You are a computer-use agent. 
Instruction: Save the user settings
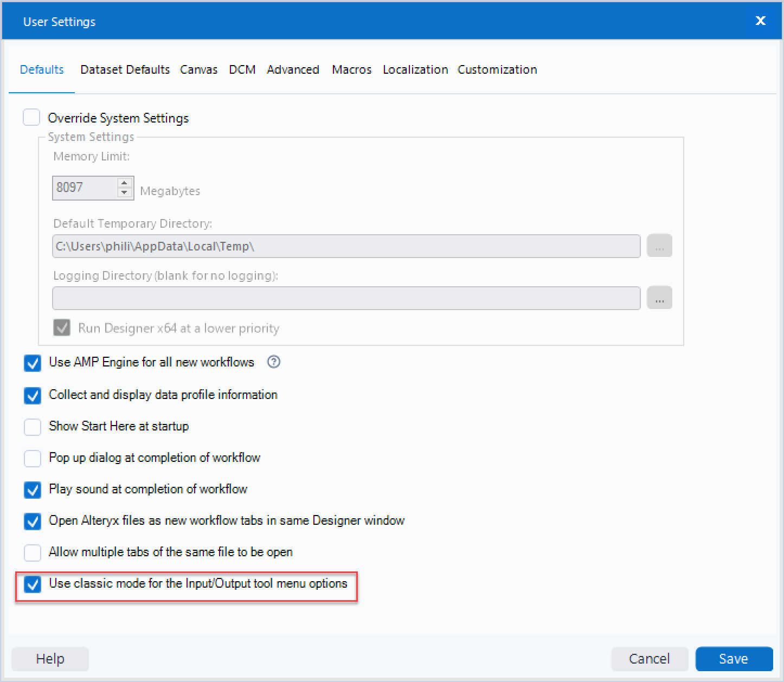(x=734, y=659)
